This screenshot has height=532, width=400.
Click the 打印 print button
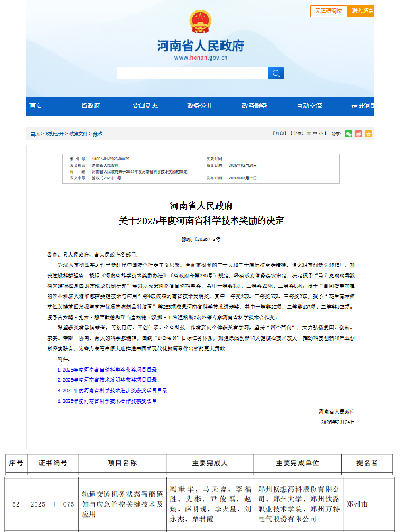(280, 134)
